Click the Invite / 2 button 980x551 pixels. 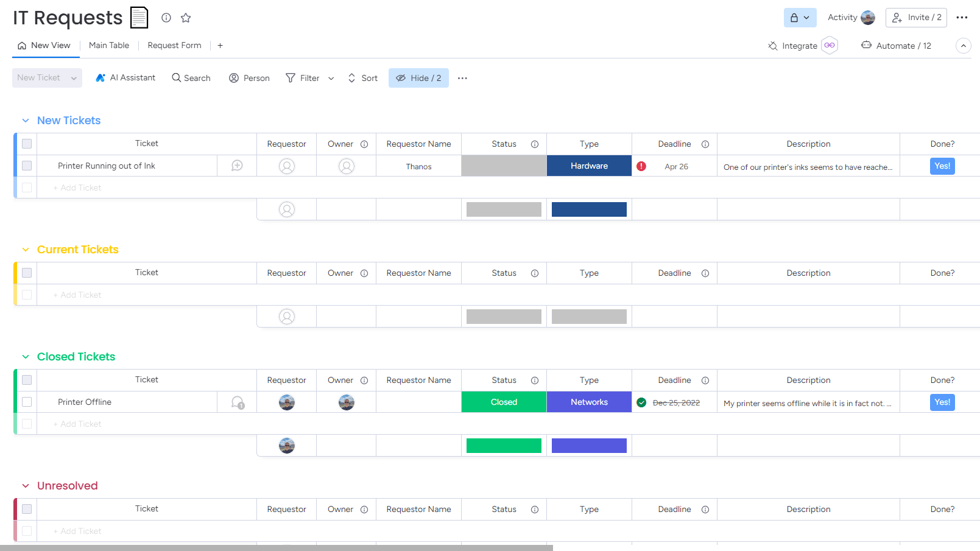(x=916, y=18)
